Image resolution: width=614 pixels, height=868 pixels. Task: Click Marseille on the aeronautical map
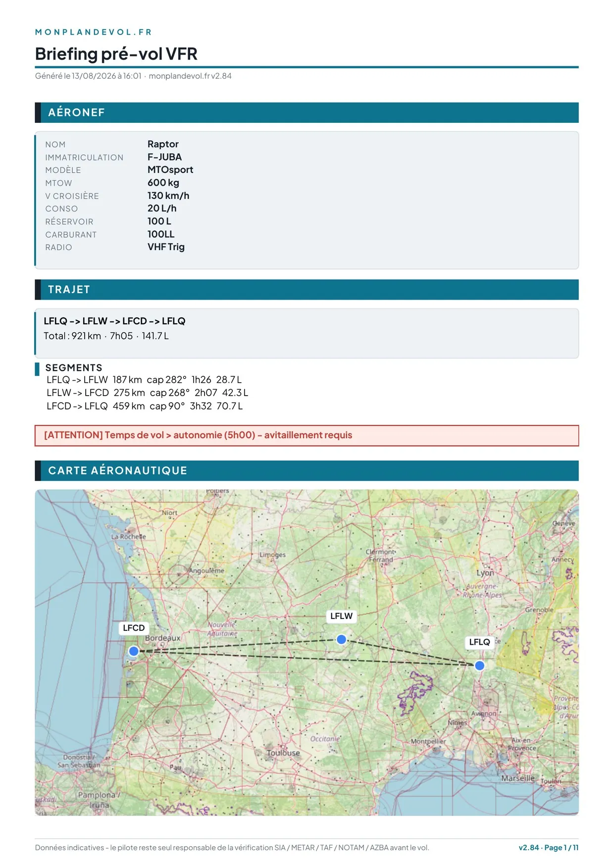pyautogui.click(x=518, y=778)
